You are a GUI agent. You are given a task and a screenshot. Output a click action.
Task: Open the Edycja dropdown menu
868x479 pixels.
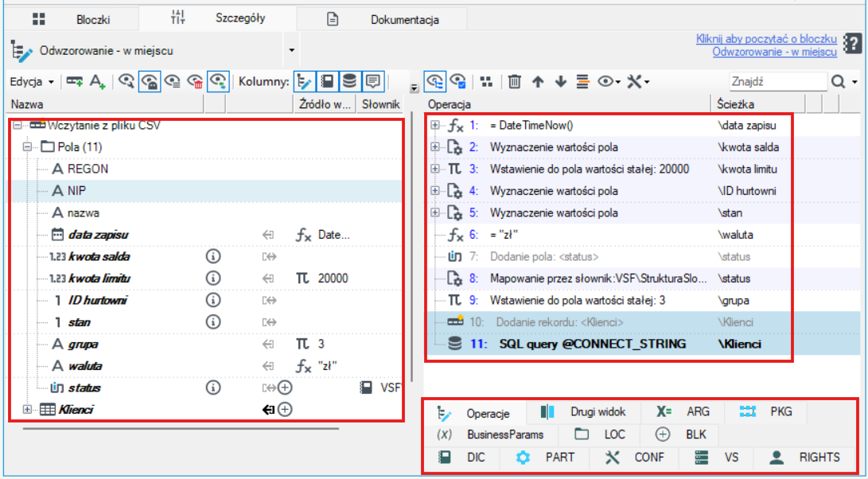[x=32, y=82]
